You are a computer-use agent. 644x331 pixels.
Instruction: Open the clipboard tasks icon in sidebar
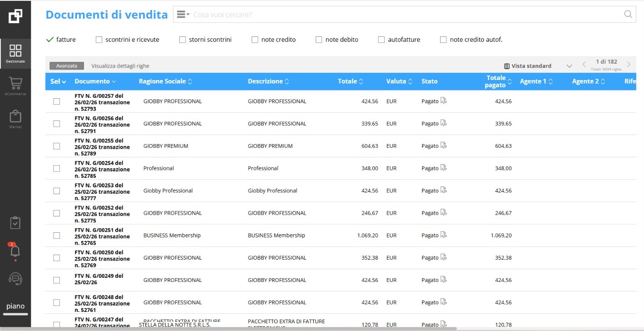point(15,223)
